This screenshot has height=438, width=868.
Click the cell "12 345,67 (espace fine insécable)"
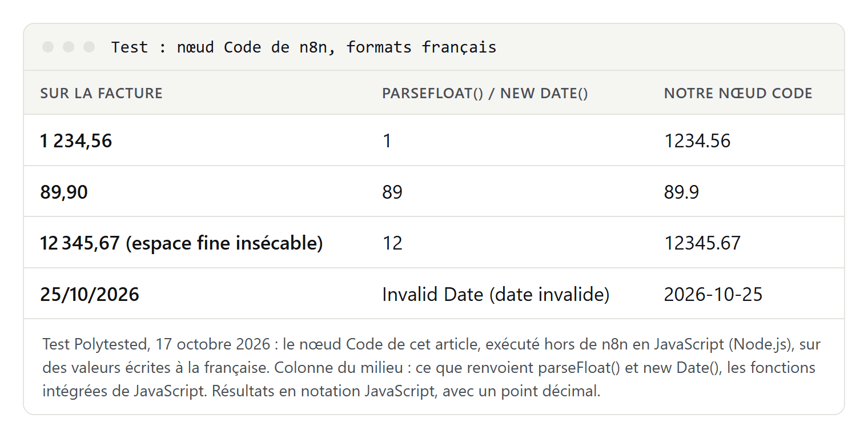pyautogui.click(x=182, y=243)
